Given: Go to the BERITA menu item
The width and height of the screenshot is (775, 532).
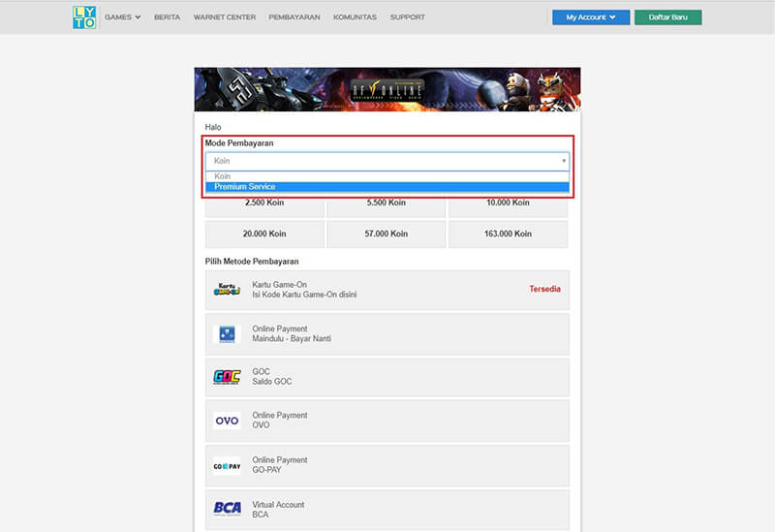Looking at the screenshot, I should (167, 17).
